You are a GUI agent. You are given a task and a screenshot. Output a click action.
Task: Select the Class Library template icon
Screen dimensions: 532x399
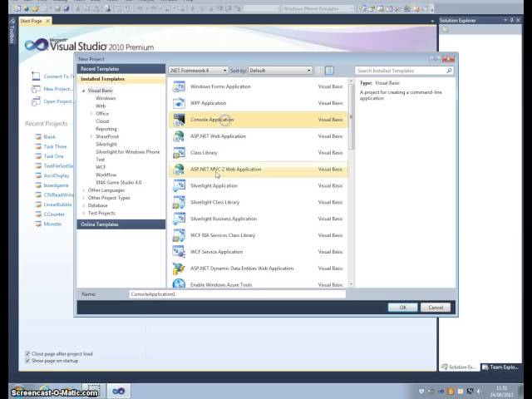(x=179, y=153)
